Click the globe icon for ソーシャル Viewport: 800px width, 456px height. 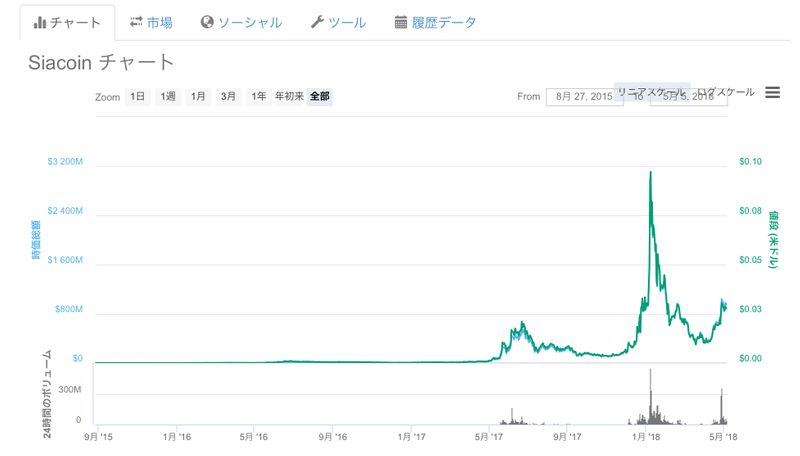[x=207, y=22]
